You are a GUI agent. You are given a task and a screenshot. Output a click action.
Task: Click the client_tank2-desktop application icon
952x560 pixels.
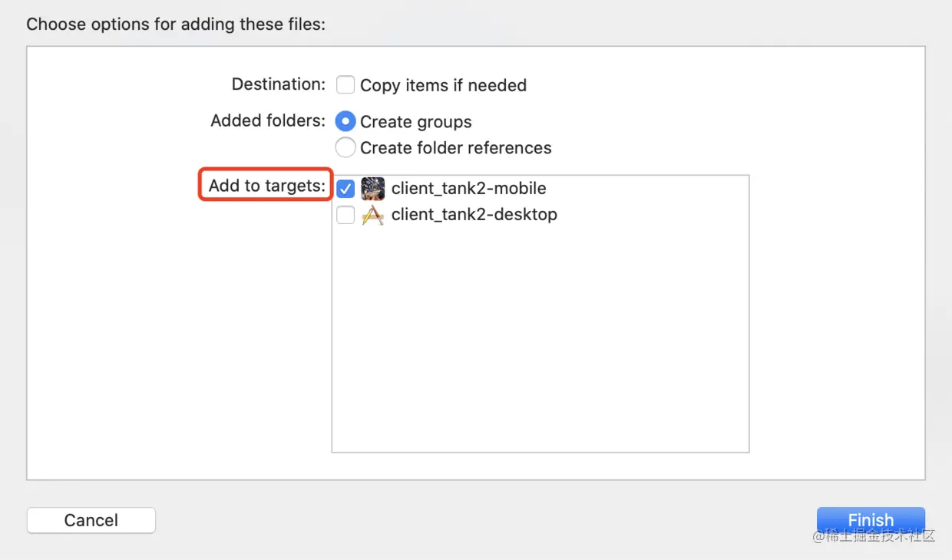point(372,216)
